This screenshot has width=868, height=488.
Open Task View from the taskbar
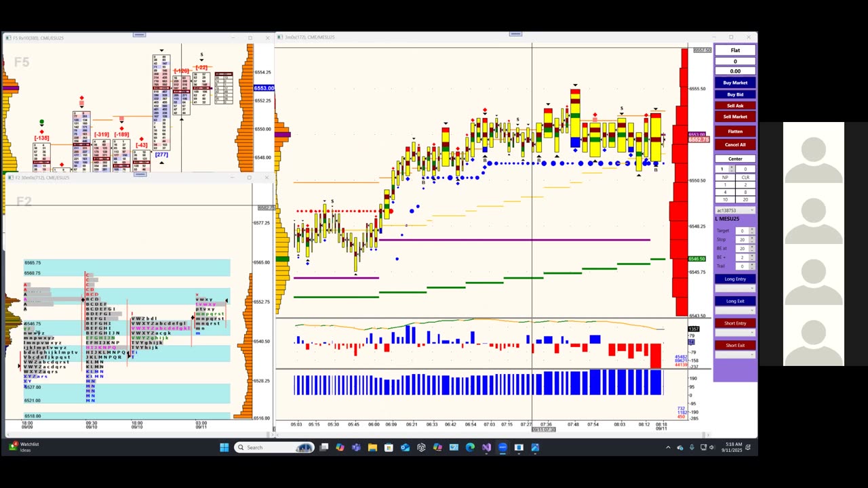pyautogui.click(x=324, y=447)
